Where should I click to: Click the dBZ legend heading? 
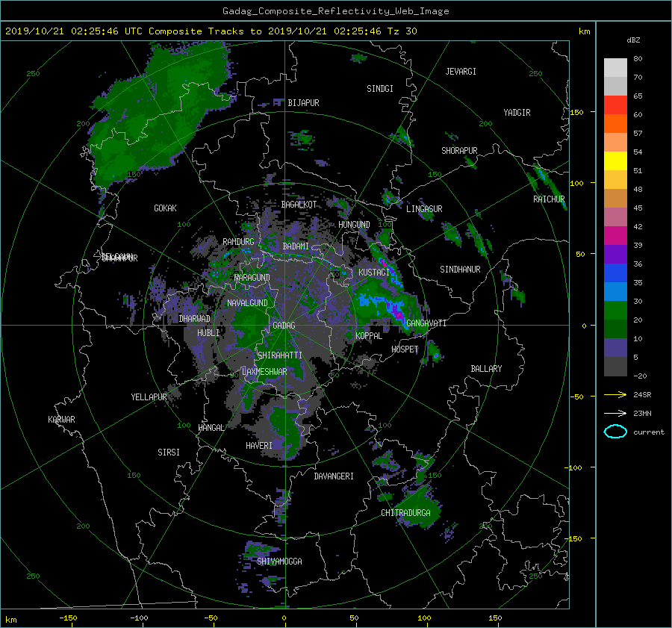633,40
